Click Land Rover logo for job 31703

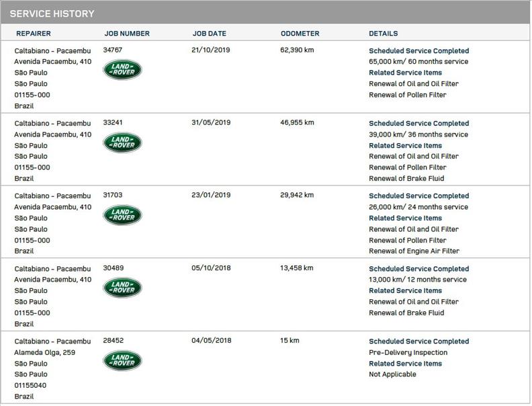[x=122, y=214]
